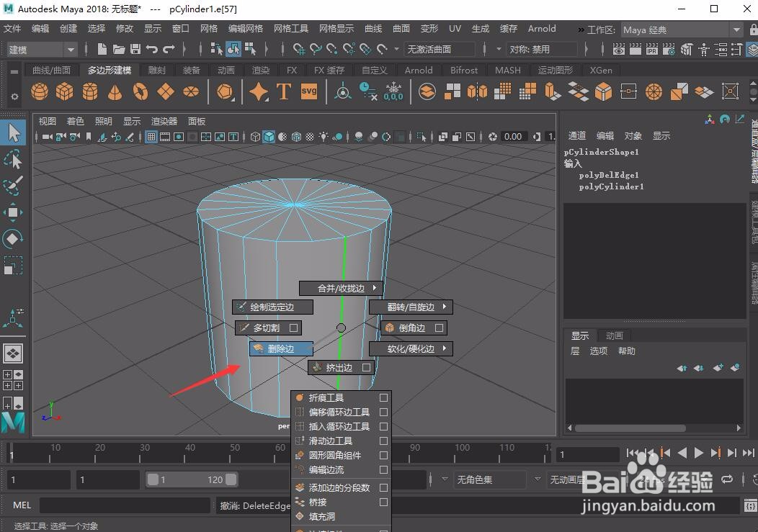The width and height of the screenshot is (758, 532).
Task: Open the 折痕工具 option box
Action: pos(384,397)
